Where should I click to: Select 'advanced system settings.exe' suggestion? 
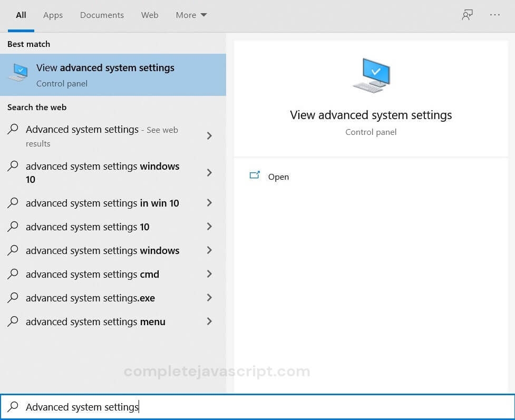coord(113,297)
